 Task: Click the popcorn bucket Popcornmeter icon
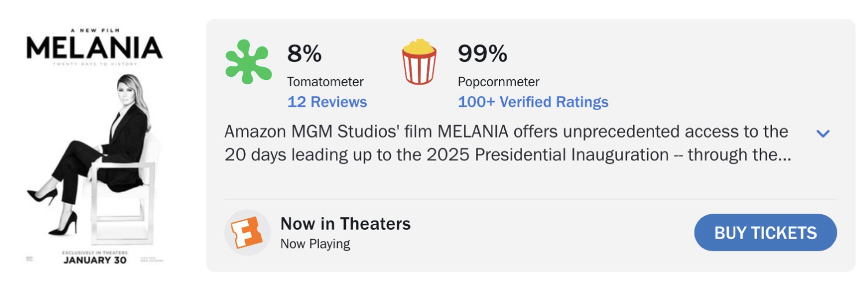pos(419,61)
